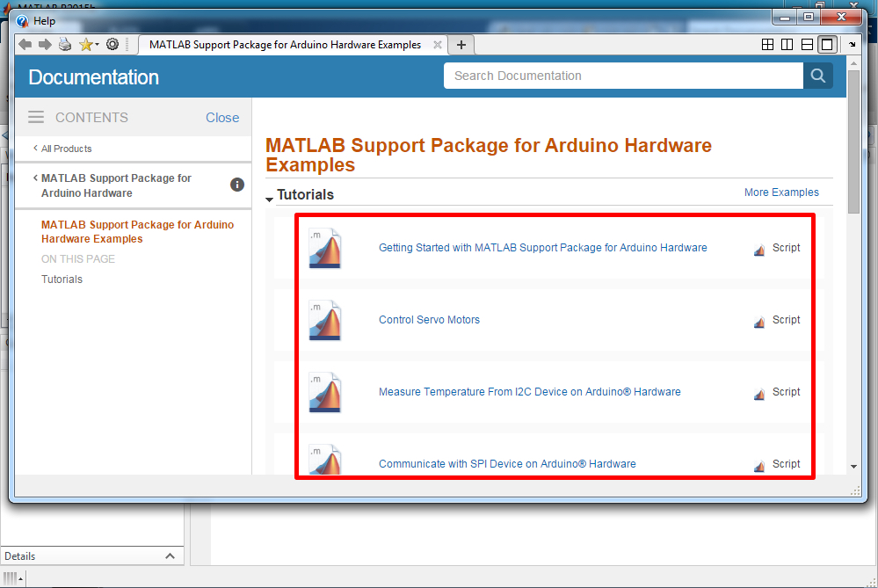Close the Arduino Hardware Examples tab

pos(438,45)
